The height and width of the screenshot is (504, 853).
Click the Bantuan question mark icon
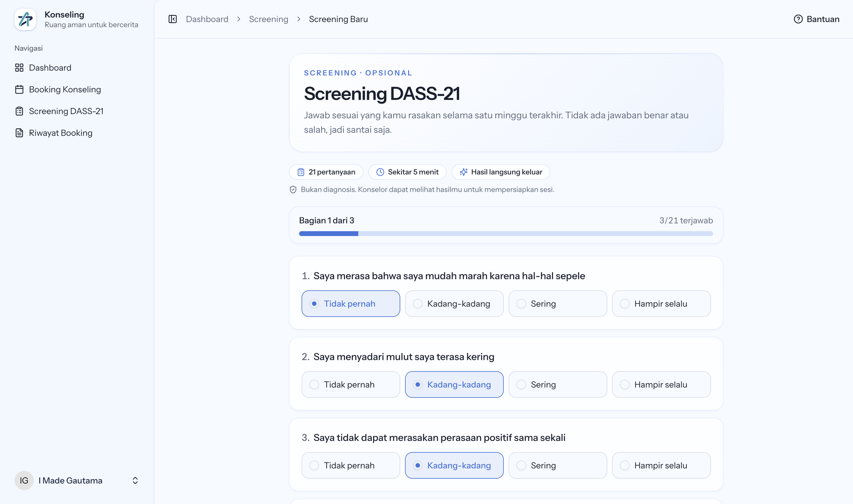798,19
